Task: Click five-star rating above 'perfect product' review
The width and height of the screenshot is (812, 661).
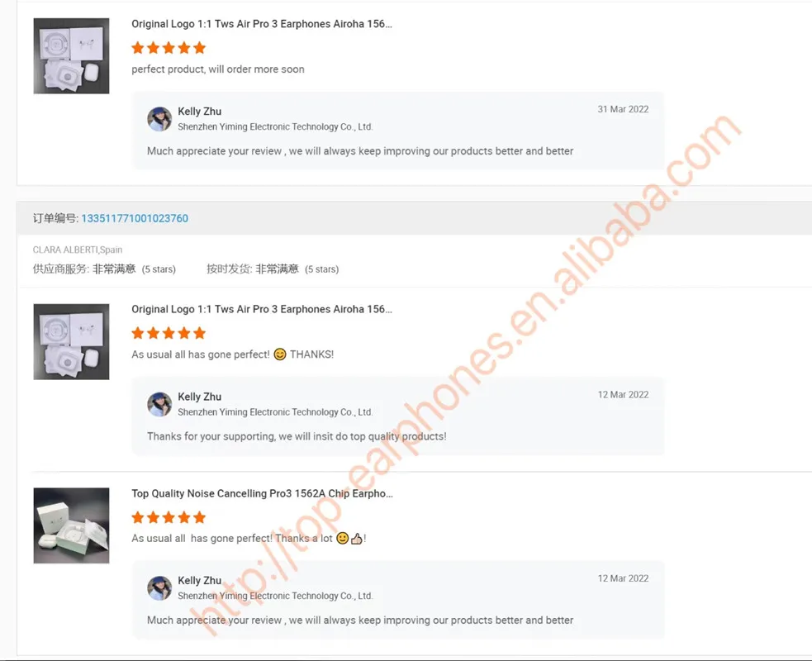Action: pos(169,48)
